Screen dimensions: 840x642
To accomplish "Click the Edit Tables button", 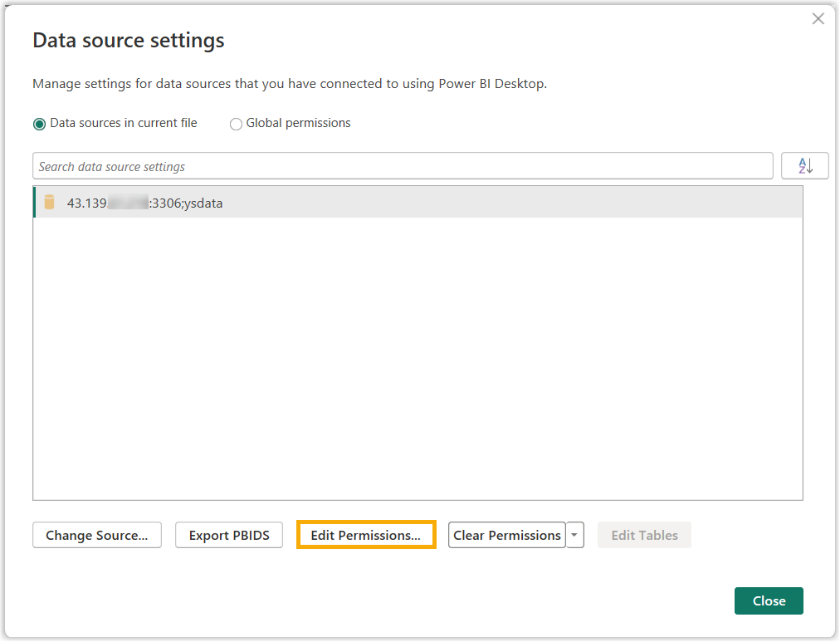I will (644, 535).
